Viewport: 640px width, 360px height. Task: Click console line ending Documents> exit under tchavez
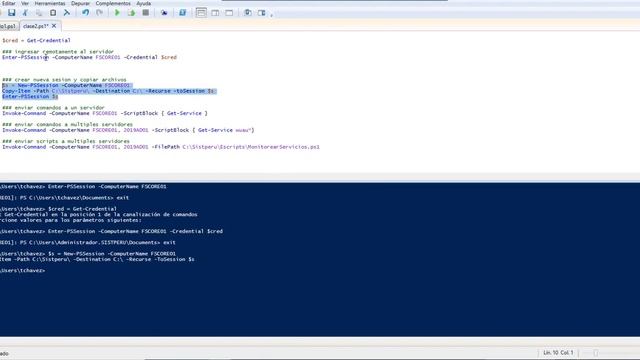pyautogui.click(x=64, y=198)
